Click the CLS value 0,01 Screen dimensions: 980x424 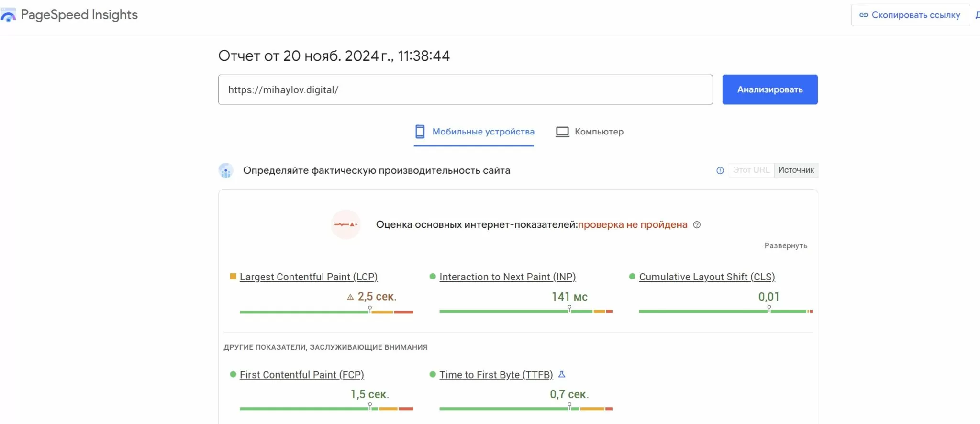[768, 297]
